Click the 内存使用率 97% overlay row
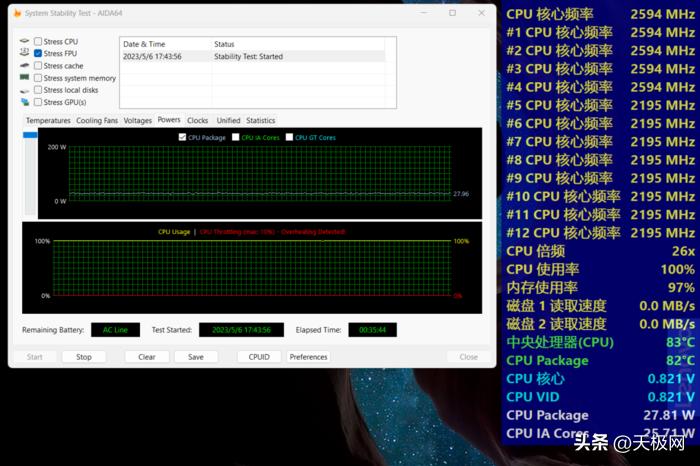Image resolution: width=700 pixels, height=466 pixels. 600,287
